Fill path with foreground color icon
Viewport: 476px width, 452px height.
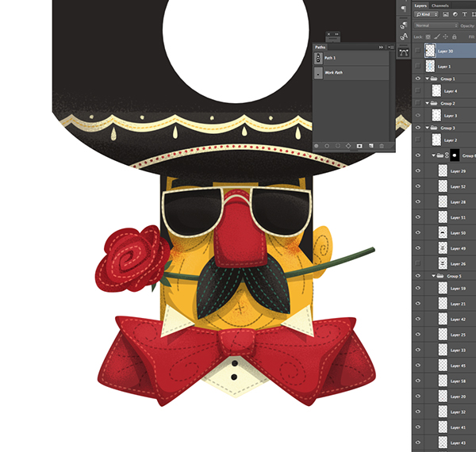pyautogui.click(x=317, y=146)
